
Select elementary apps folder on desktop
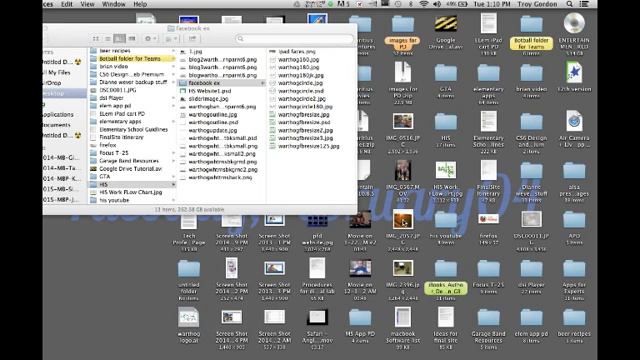(489, 73)
